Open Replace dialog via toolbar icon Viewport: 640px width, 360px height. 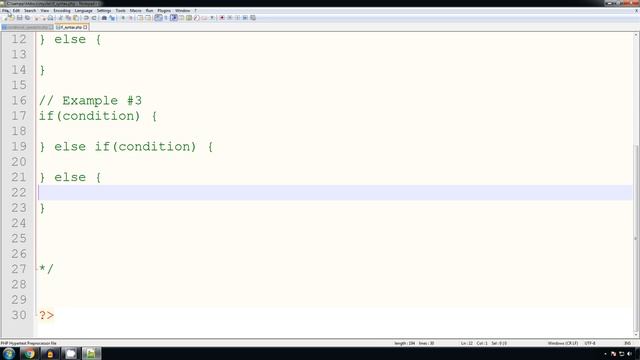coord(112,18)
